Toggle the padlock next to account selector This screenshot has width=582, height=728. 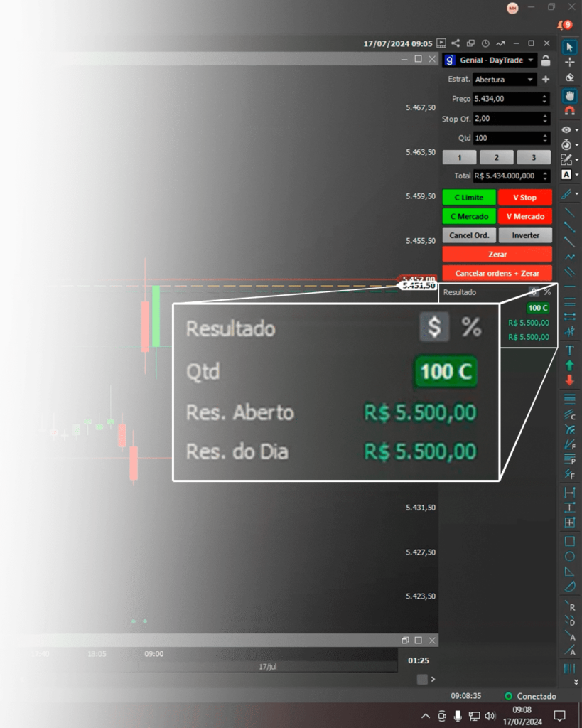pos(545,60)
